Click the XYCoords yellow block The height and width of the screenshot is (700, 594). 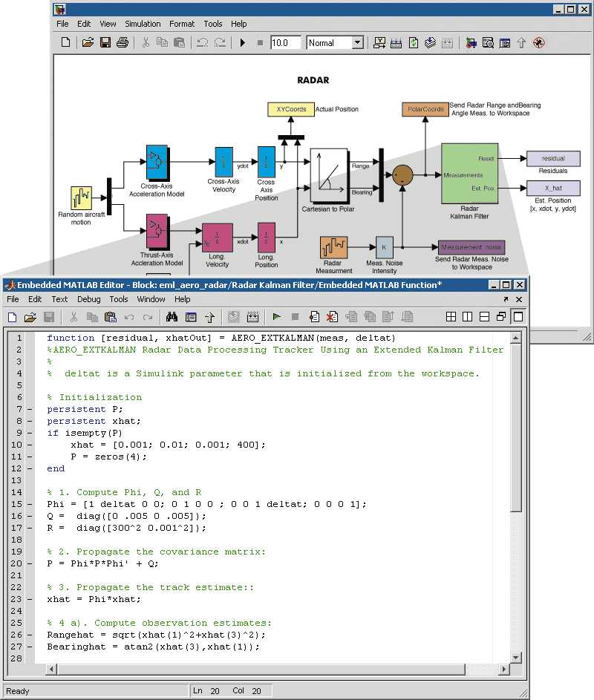point(290,110)
